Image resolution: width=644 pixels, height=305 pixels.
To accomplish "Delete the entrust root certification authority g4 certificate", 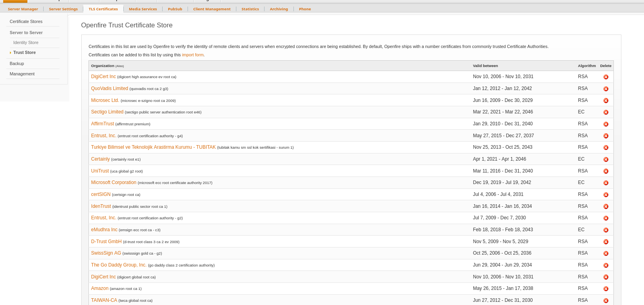I will [606, 136].
